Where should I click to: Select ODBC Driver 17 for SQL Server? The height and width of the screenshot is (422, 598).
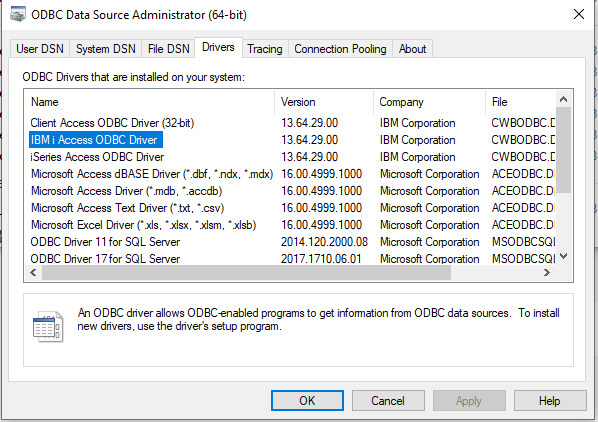105,259
